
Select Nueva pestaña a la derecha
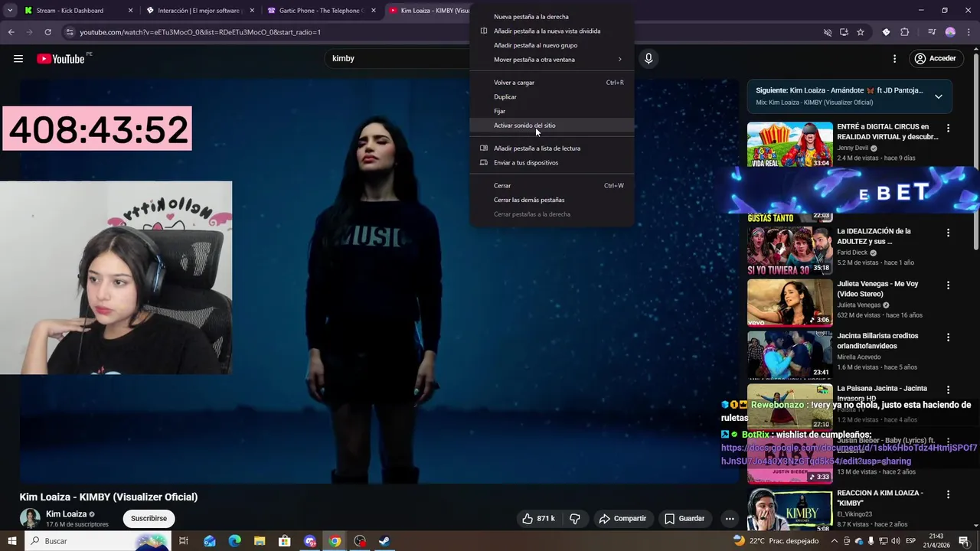[x=552, y=17]
